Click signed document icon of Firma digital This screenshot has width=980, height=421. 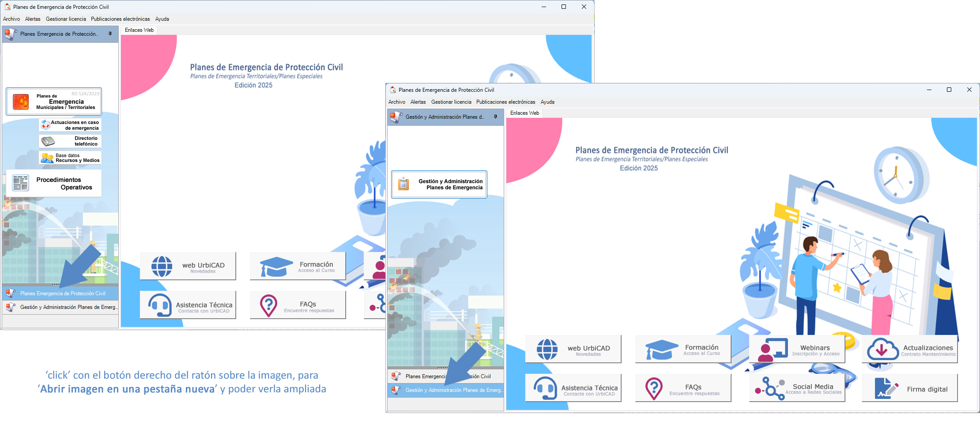click(886, 388)
